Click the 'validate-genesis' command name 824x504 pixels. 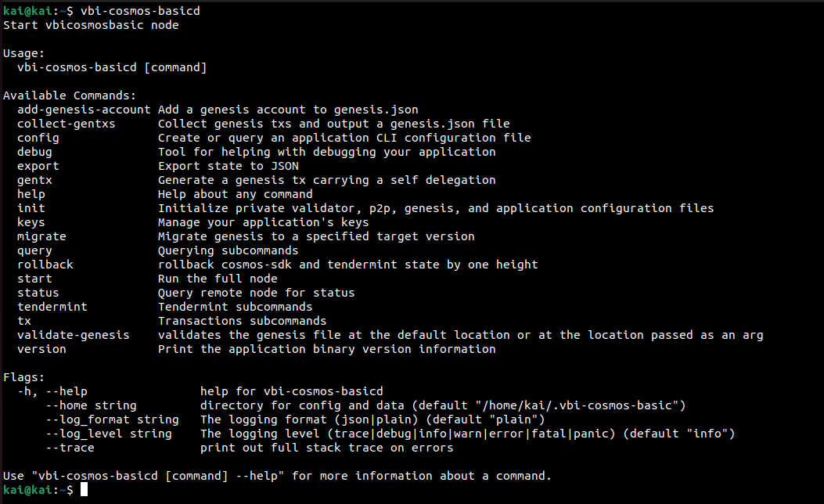(73, 335)
